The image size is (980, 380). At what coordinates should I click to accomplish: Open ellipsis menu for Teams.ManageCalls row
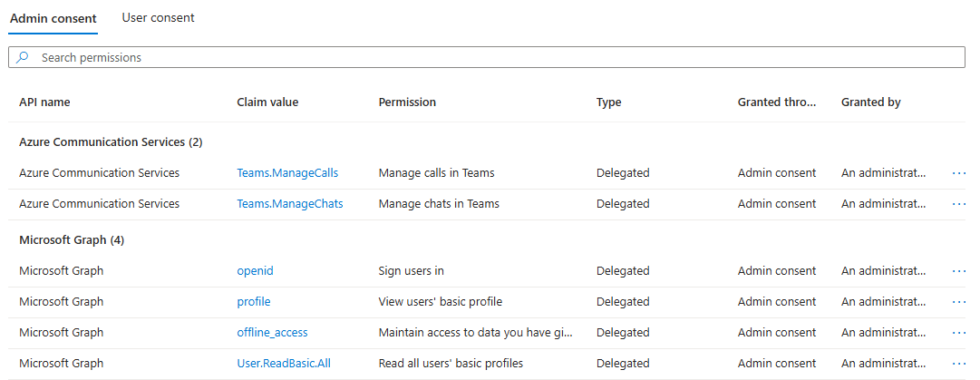click(958, 173)
